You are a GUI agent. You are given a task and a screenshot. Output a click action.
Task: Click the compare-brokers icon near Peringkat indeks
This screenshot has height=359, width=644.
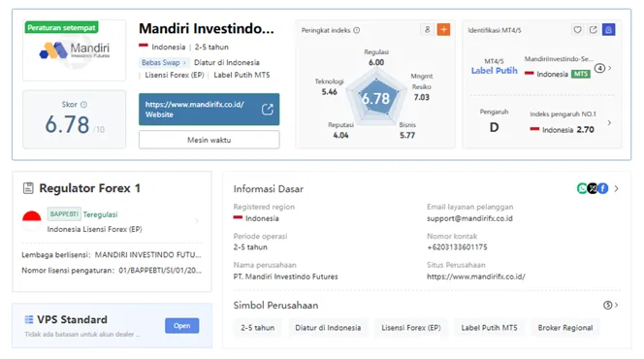click(x=427, y=29)
